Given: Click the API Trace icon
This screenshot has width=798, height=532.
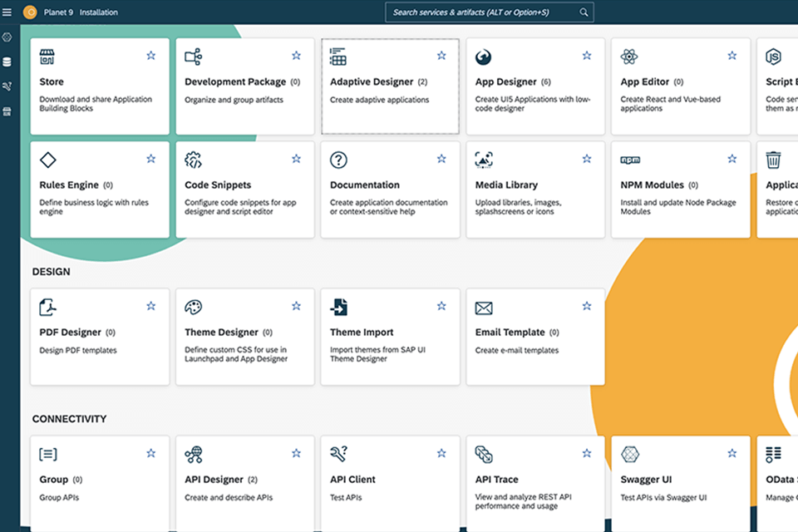Looking at the screenshot, I should pos(484,454).
